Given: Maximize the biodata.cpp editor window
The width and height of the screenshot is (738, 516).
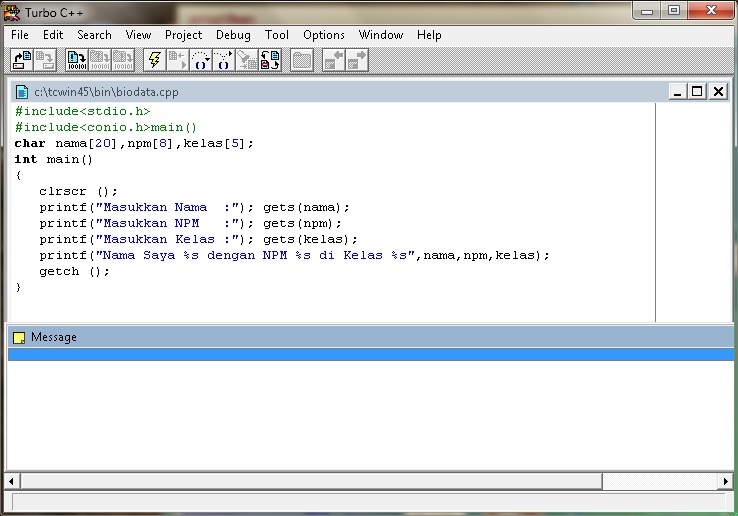Looking at the screenshot, I should point(697,91).
